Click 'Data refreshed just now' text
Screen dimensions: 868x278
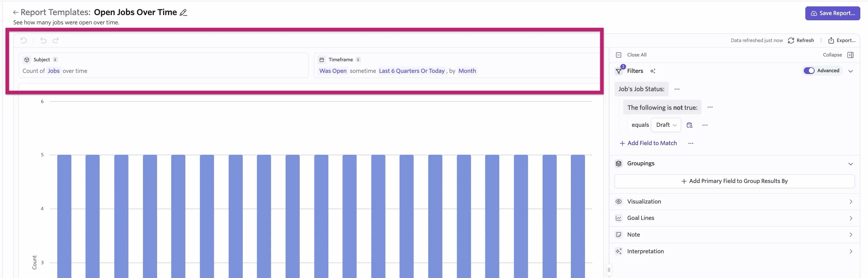757,40
